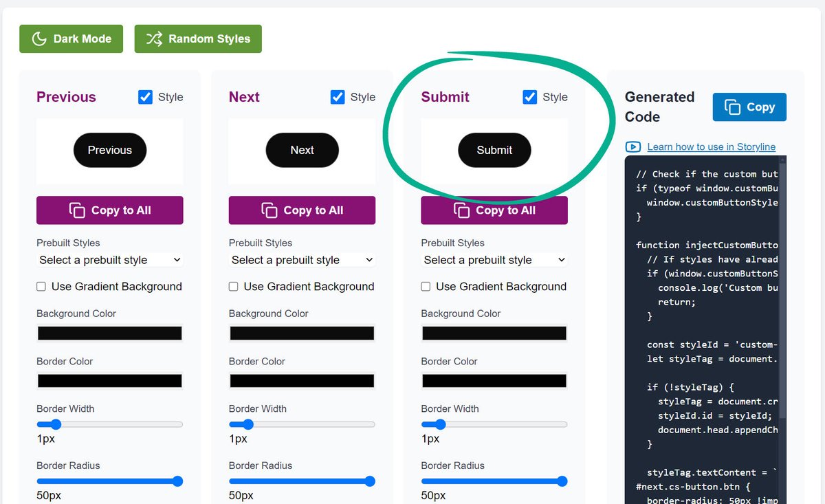Uncheck the Style checkbox in Submit column
This screenshot has height=504, width=825.
pos(529,97)
